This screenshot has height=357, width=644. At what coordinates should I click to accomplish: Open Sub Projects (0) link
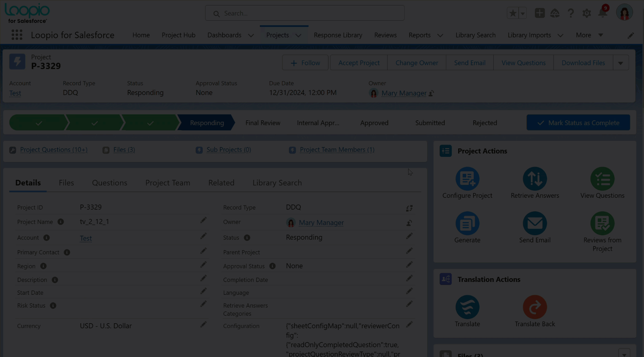point(229,150)
